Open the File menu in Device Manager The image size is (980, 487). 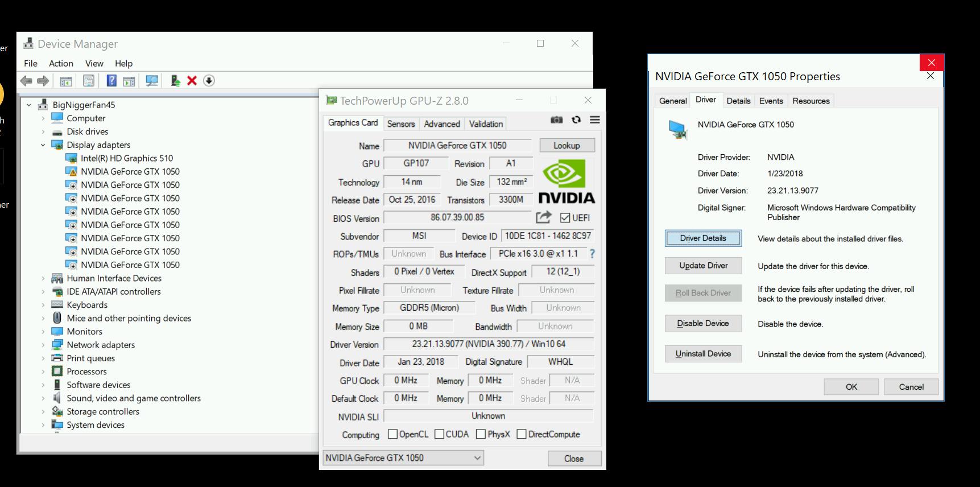click(31, 63)
